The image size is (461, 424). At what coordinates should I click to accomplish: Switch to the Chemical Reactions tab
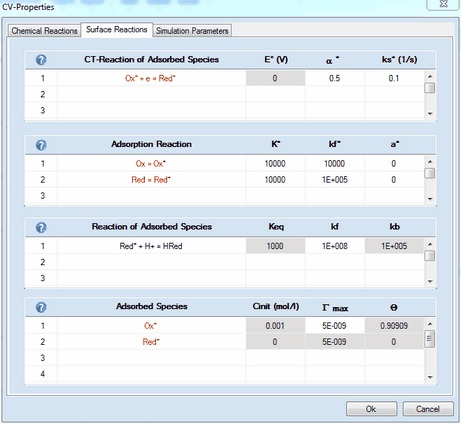pos(44,31)
